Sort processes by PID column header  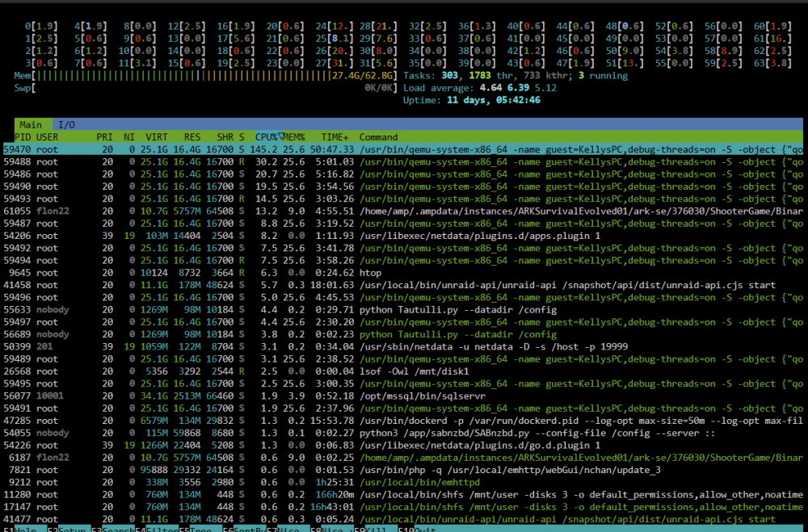(x=23, y=137)
